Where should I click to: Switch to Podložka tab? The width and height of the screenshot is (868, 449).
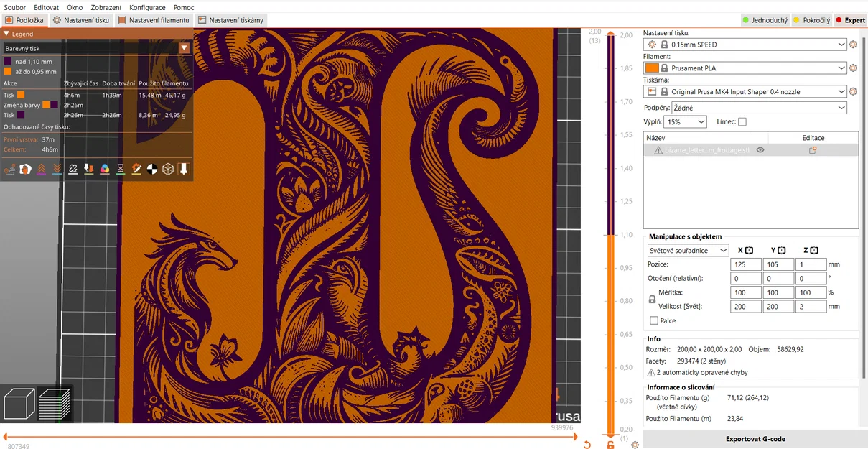click(24, 20)
